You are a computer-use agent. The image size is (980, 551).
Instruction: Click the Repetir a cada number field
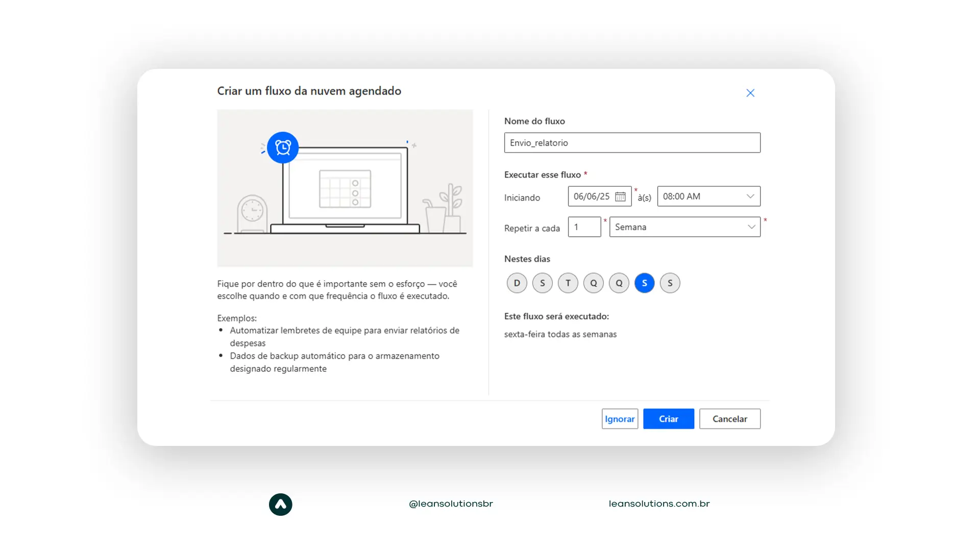[x=584, y=227]
